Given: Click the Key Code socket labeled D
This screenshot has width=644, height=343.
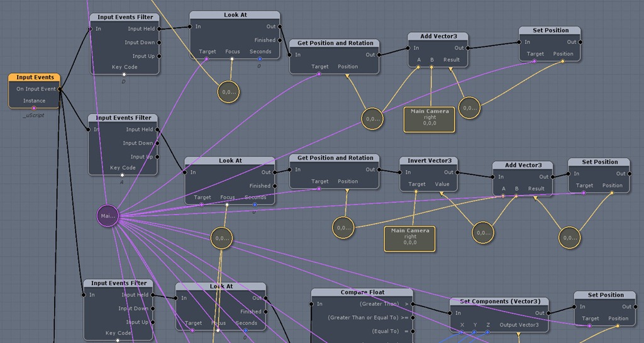Looking at the screenshot, I should pyautogui.click(x=124, y=74).
